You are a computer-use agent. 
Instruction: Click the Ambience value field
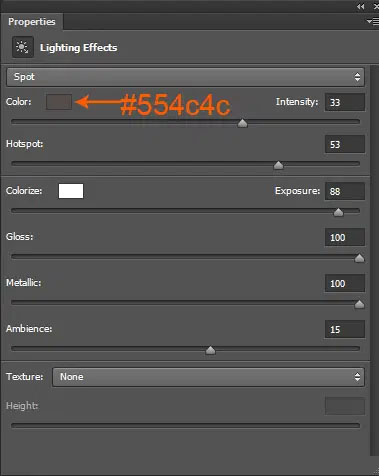coord(345,329)
